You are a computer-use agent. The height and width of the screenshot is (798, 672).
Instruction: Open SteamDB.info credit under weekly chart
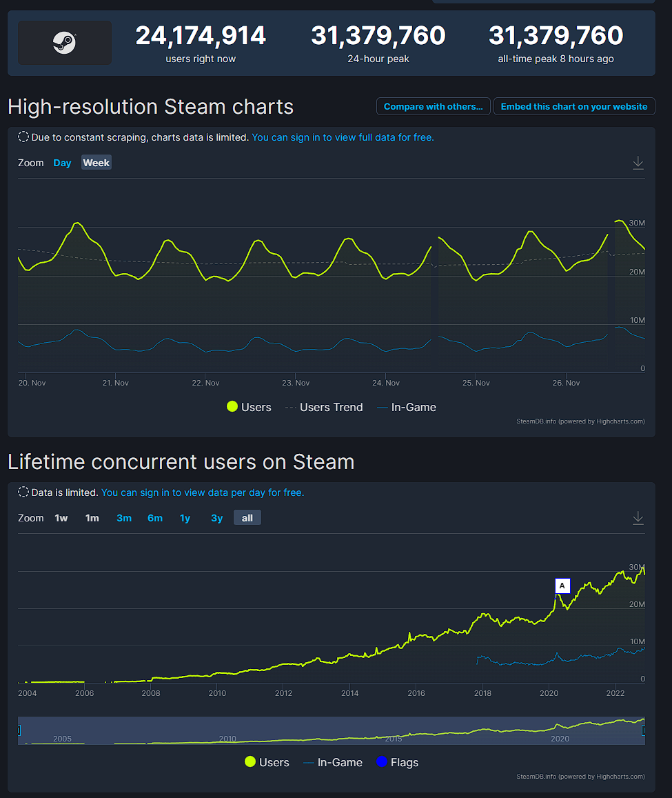point(580,421)
